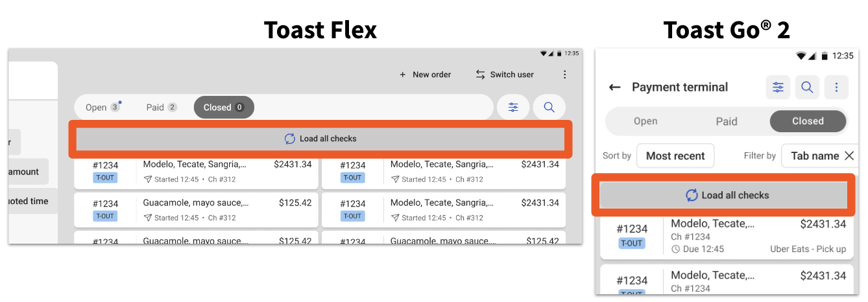
Task: Remove the Tab name filter with the X
Action: click(x=849, y=156)
